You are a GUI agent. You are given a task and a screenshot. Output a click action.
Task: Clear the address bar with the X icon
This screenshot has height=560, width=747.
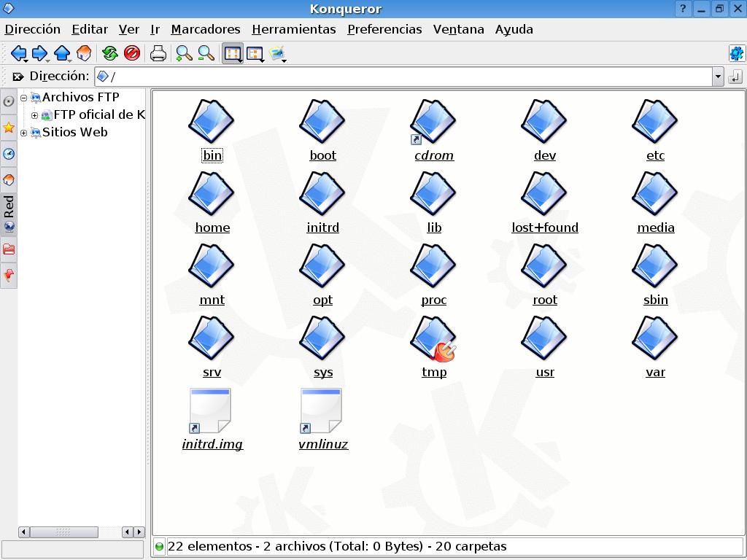18,77
